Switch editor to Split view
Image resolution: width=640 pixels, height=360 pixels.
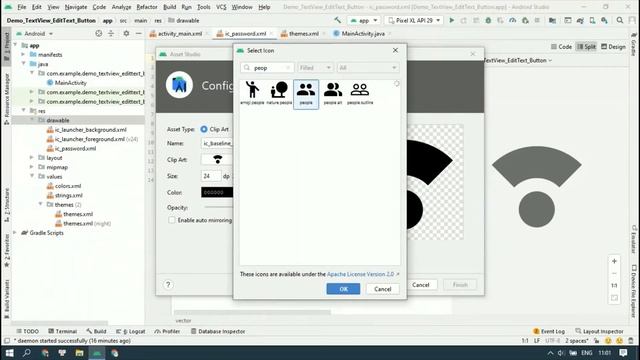tap(586, 47)
